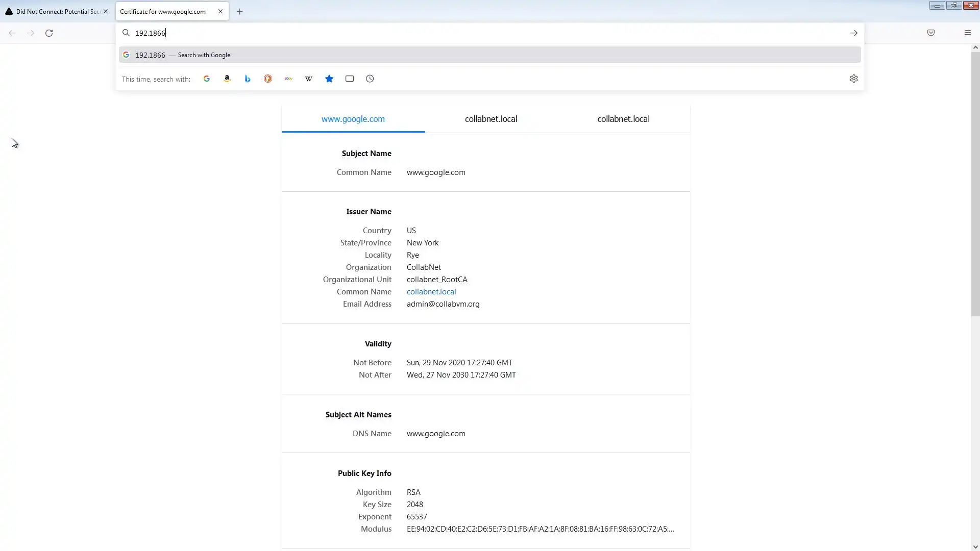
Task: Open collabnet.local issuer common name link
Action: (x=431, y=292)
